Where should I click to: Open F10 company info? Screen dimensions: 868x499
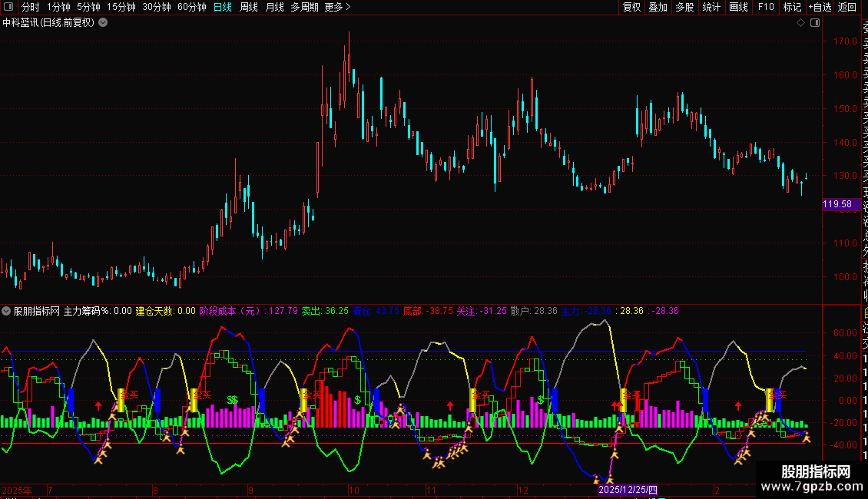[766, 7]
